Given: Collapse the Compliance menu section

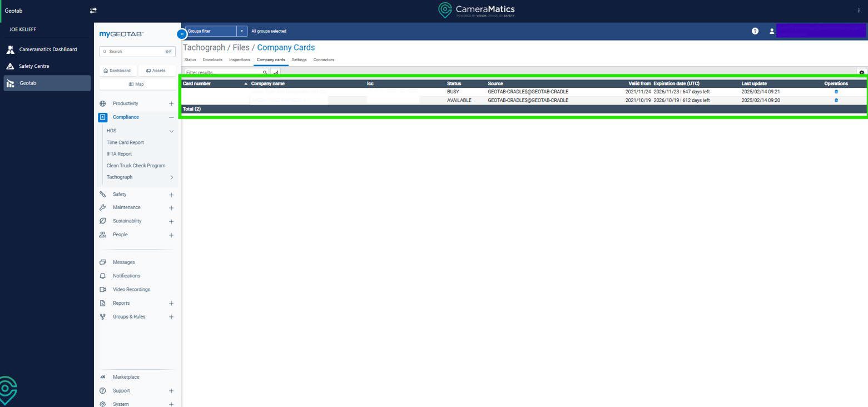Looking at the screenshot, I should (x=171, y=117).
